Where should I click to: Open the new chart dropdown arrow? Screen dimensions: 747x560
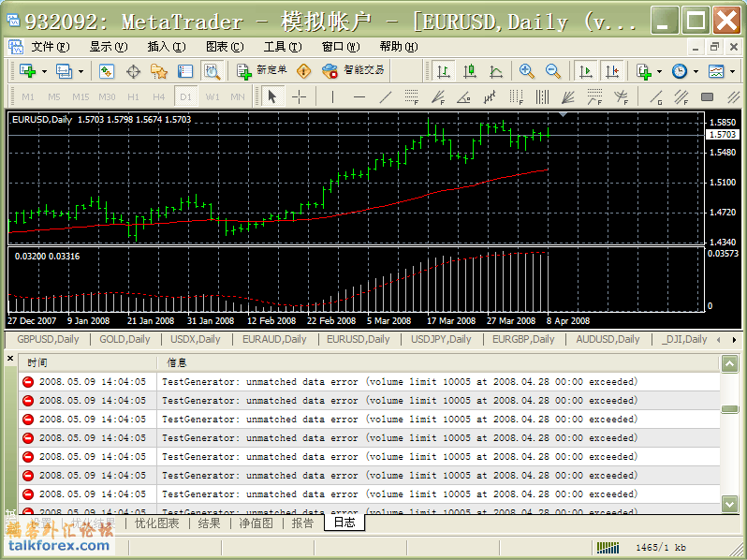(x=44, y=71)
